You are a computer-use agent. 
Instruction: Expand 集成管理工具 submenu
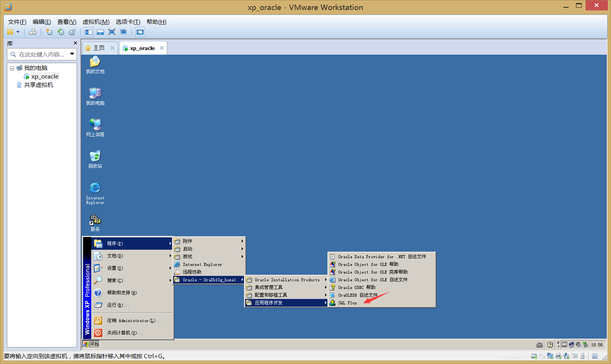coord(286,287)
